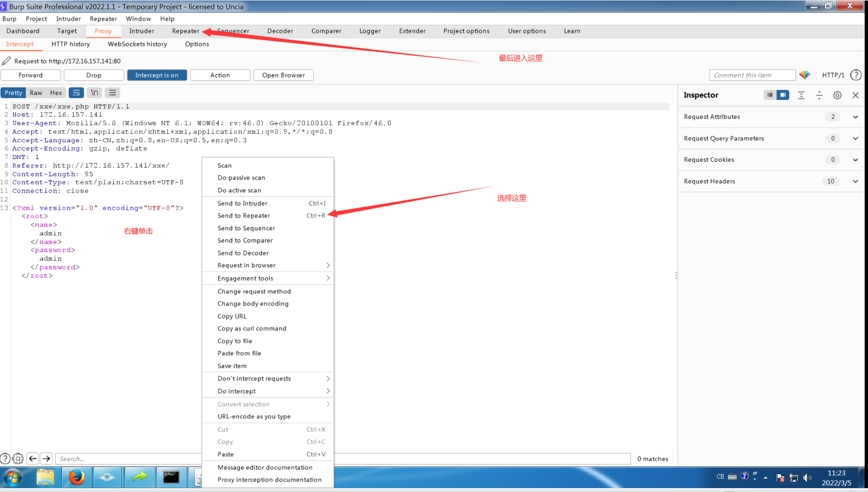Toggle the word wrap icon in message editor toolbar
The image size is (868, 492).
76,92
